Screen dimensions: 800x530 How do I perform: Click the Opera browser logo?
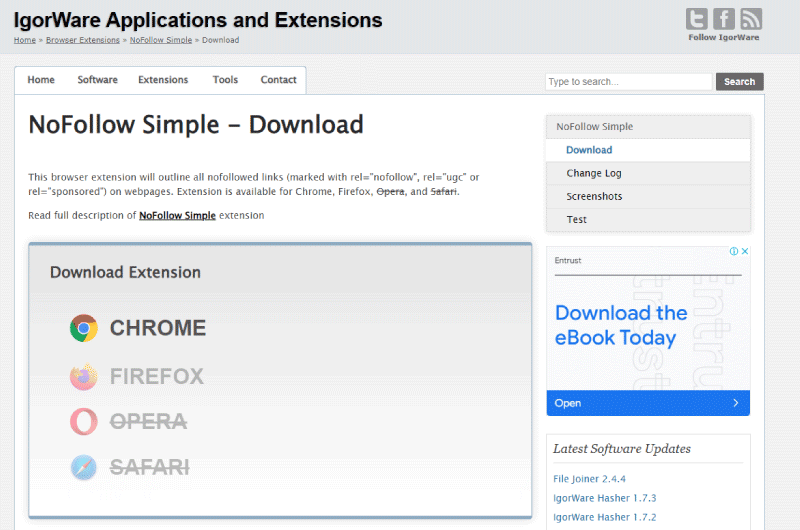(x=84, y=422)
